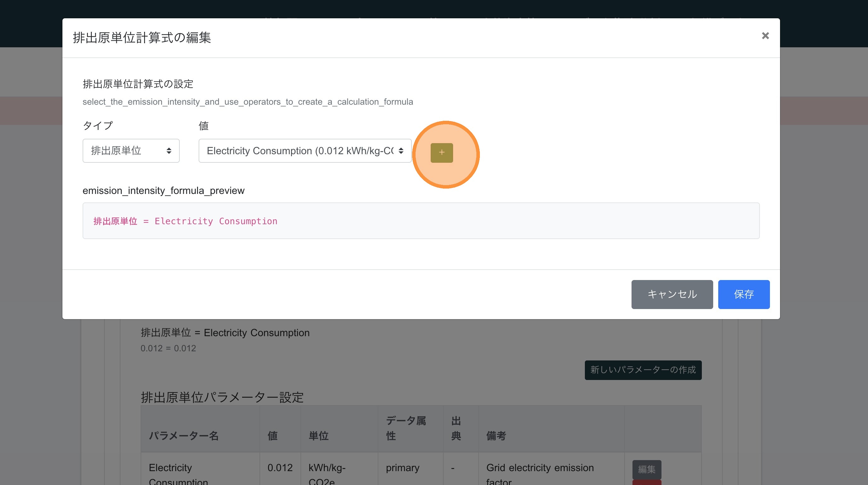868x485 pixels.
Task: Save the formula with the 保存 button
Action: 743,294
